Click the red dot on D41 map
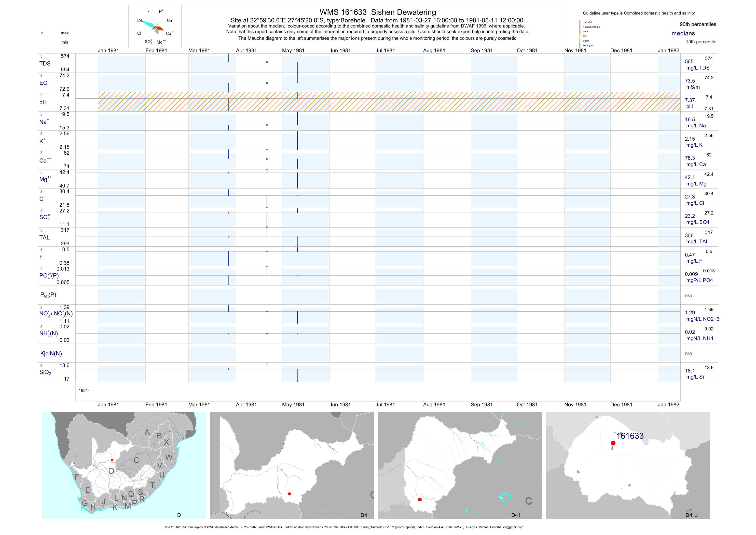Screen dimensions: 756x535 pyautogui.click(x=420, y=499)
